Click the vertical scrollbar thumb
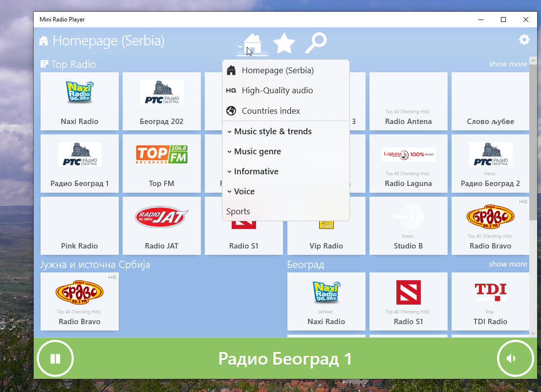 click(533, 142)
